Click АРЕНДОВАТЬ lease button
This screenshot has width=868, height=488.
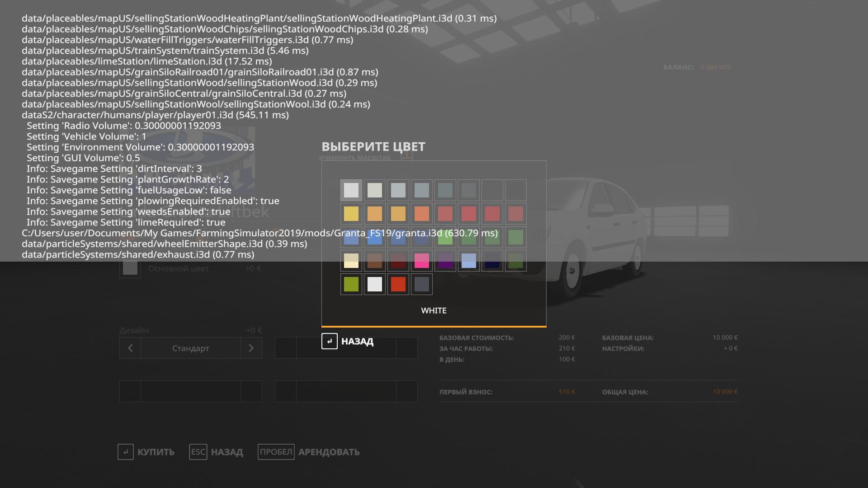(329, 452)
